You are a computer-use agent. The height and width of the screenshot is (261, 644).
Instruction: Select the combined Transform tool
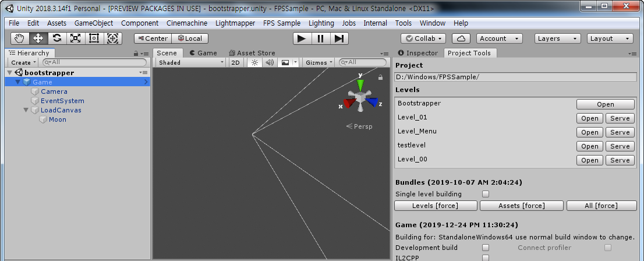[112, 38]
